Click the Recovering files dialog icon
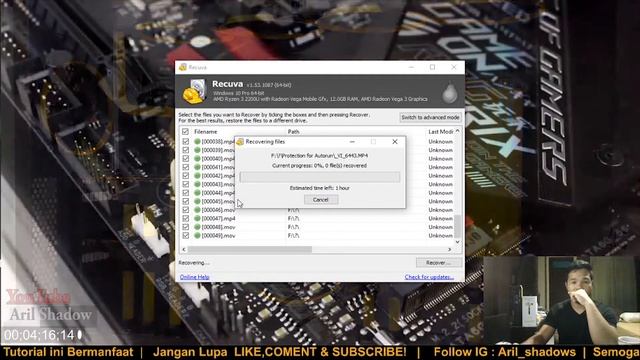Viewport: 640px width, 360px height. tap(240, 142)
